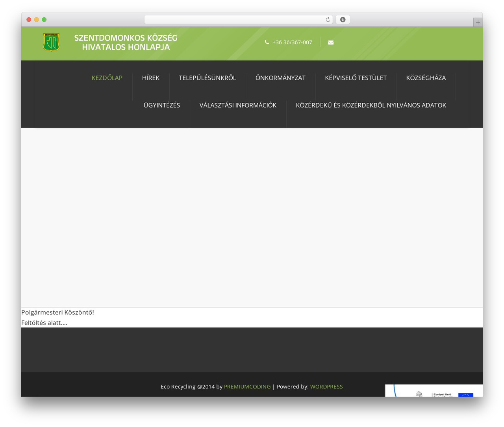Close the browser window with the red button
The width and height of the screenshot is (504, 427).
[x=29, y=20]
